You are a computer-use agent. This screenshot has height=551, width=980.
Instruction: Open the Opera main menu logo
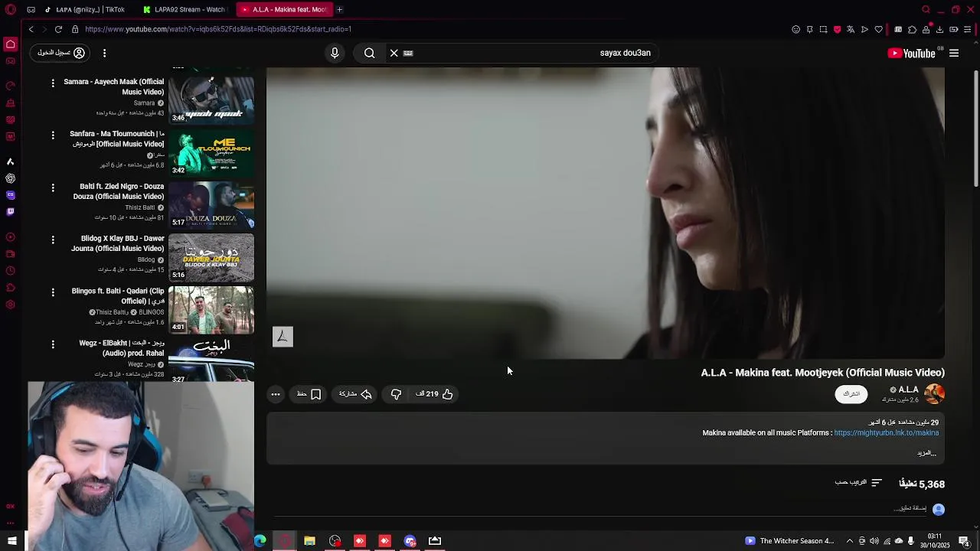[11, 9]
